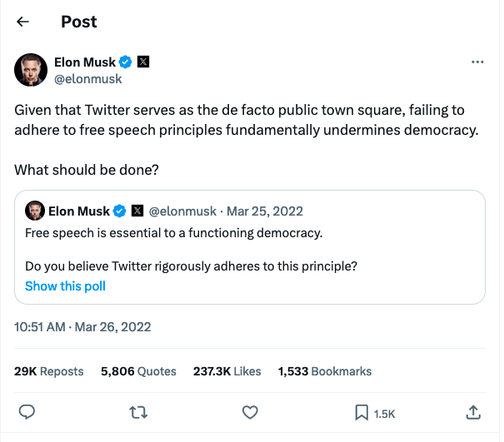The width and height of the screenshot is (504, 442).
Task: Click the quoted post's Mar 25, 2022 date
Action: [x=264, y=211]
